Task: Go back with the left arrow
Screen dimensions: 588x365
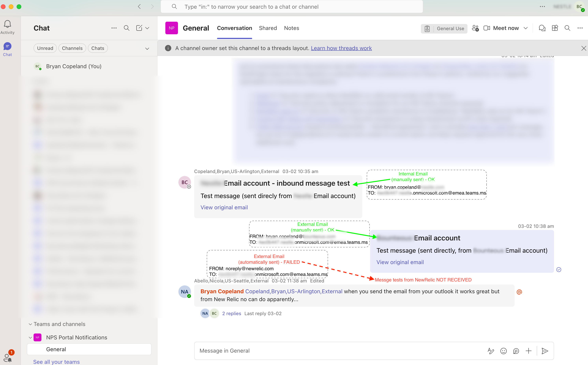Action: pyautogui.click(x=139, y=7)
